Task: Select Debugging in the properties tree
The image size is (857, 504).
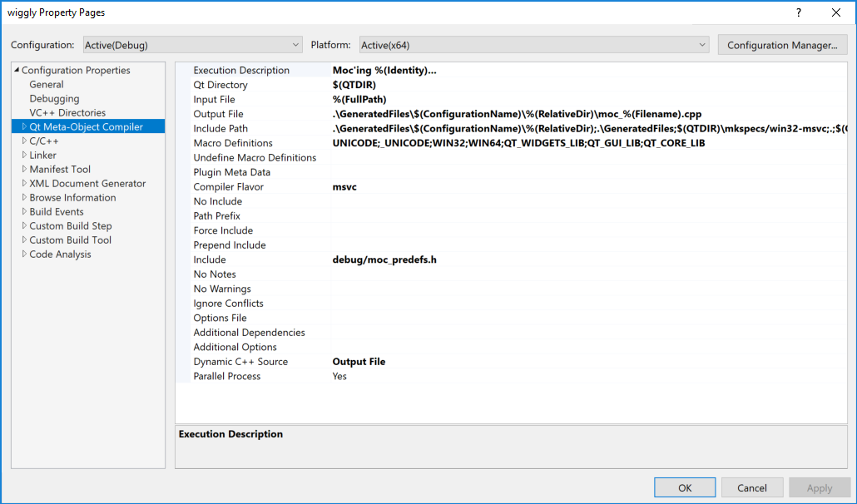Action: (x=54, y=99)
